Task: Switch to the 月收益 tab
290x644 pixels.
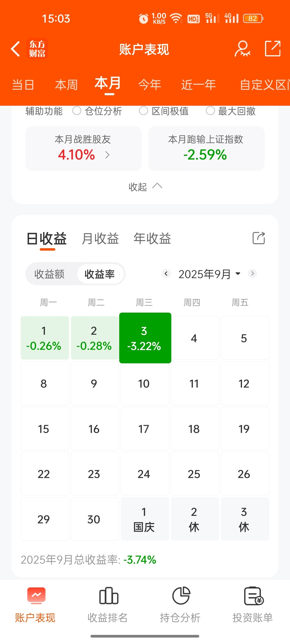Action: (x=100, y=238)
